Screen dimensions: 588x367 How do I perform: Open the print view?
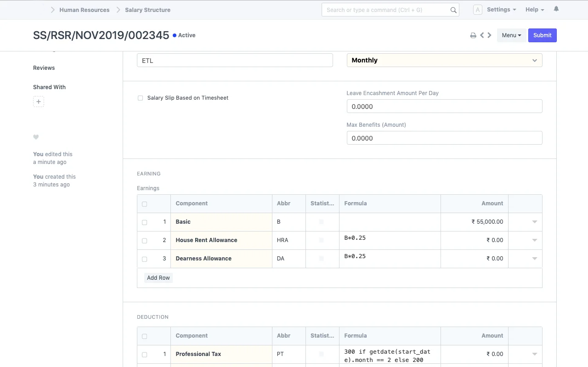[473, 35]
